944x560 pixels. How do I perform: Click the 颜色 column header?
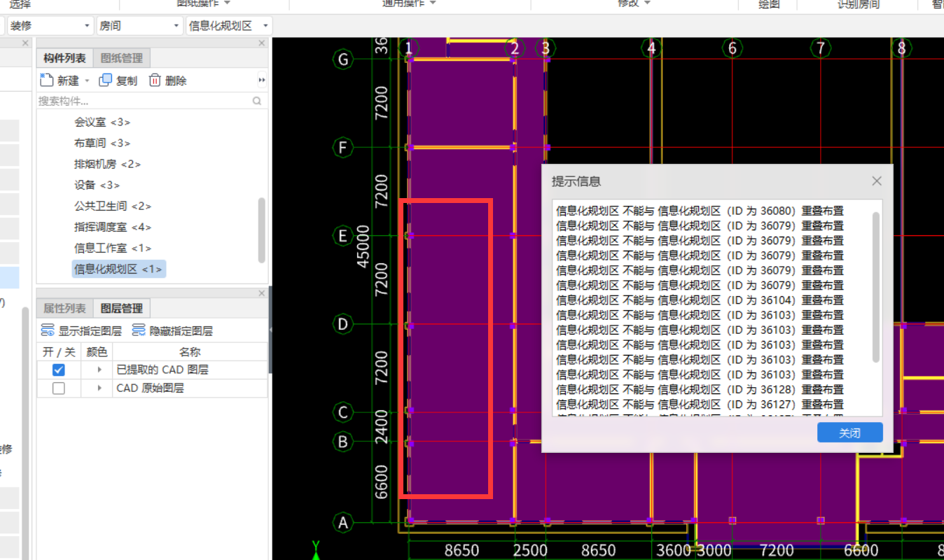[97, 351]
